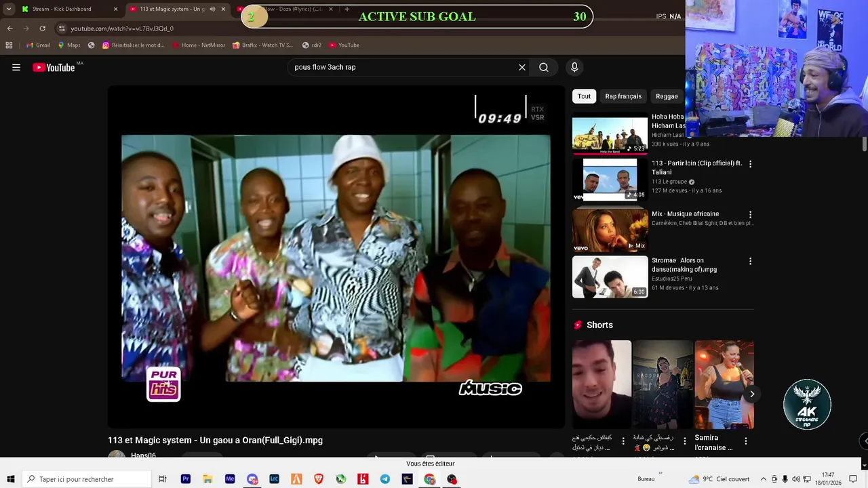Click the youtube.com address bar URL
The width and height of the screenshot is (868, 488).
(122, 28)
